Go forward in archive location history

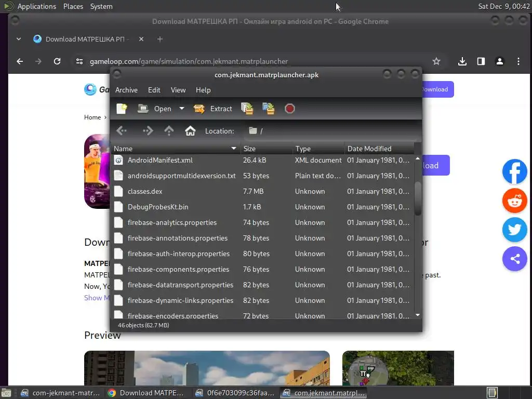click(x=148, y=130)
